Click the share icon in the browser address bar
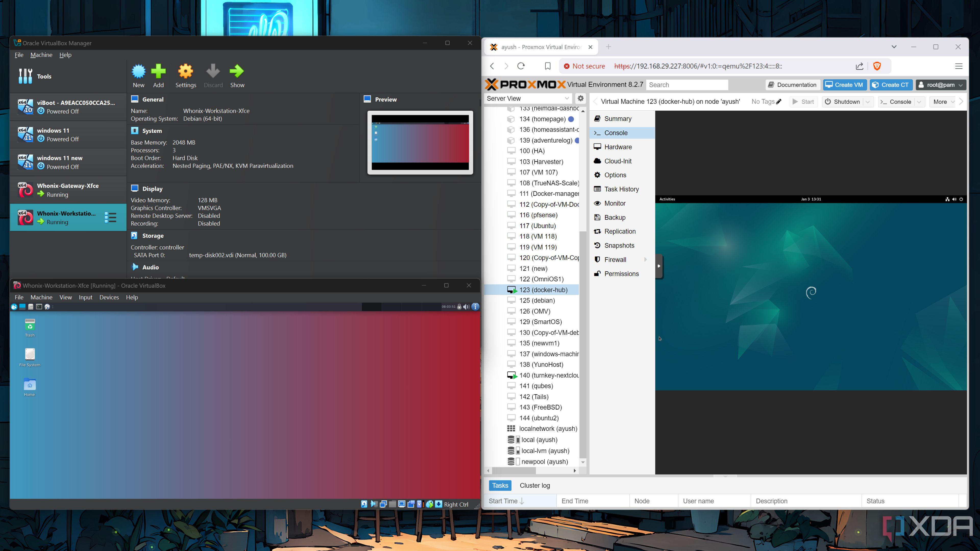 click(859, 66)
